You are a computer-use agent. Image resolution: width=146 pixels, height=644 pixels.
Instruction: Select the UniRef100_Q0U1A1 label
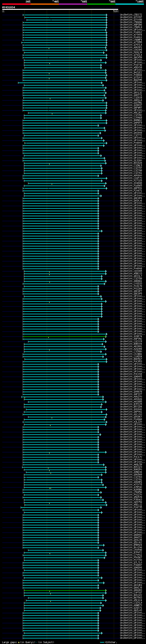click(131, 410)
